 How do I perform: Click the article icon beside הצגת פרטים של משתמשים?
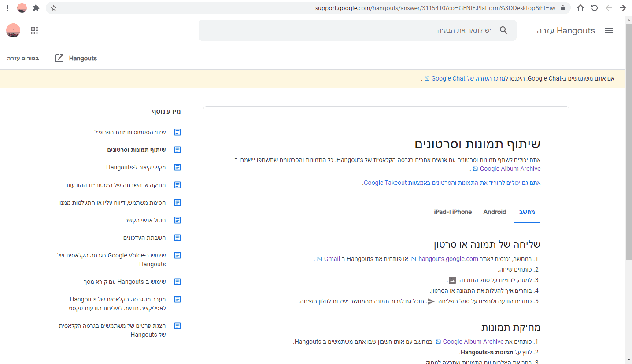(177, 326)
